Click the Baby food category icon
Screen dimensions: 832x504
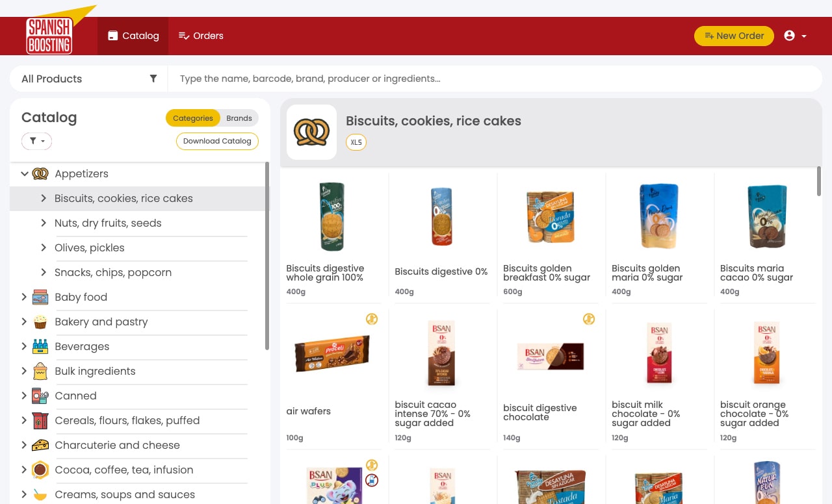coord(40,297)
